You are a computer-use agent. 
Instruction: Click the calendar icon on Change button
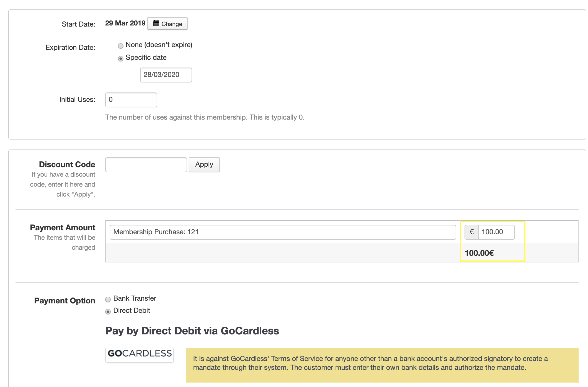(156, 23)
